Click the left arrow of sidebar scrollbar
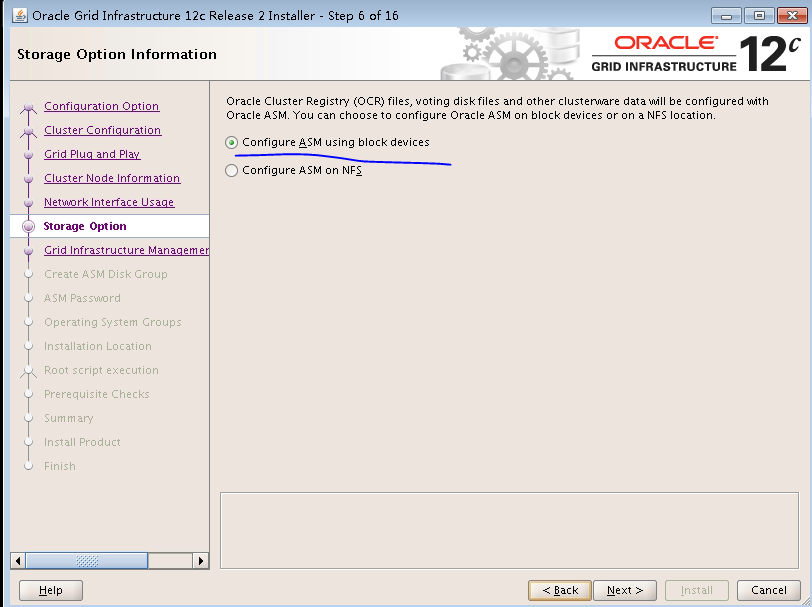The height and width of the screenshot is (607, 812). pos(18,560)
